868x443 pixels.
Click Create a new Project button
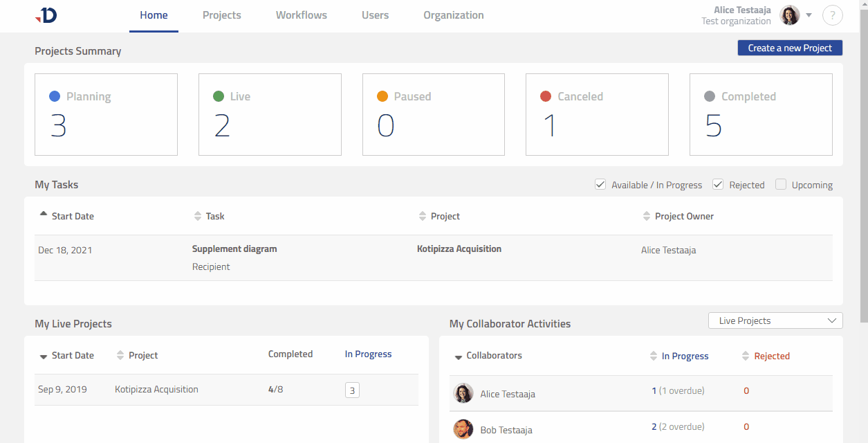(790, 48)
